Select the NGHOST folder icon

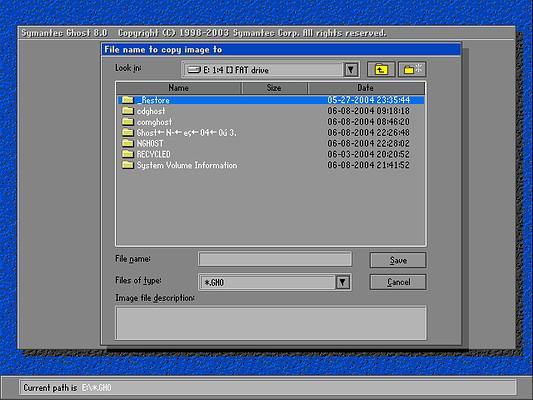tap(128, 143)
